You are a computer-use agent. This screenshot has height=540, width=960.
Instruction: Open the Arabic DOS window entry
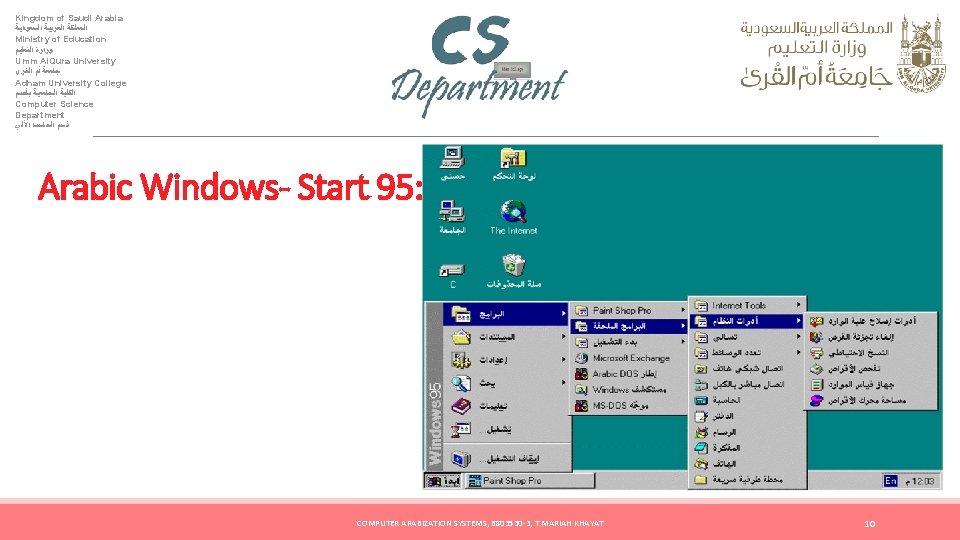click(629, 373)
